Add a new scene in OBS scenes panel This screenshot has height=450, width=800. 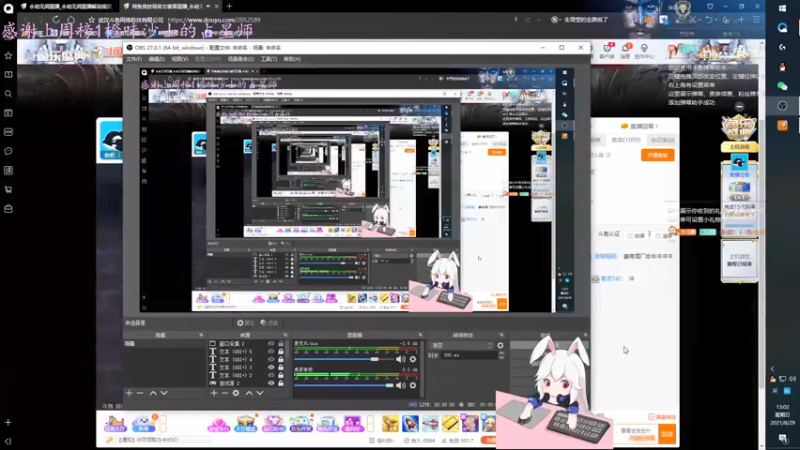point(129,393)
